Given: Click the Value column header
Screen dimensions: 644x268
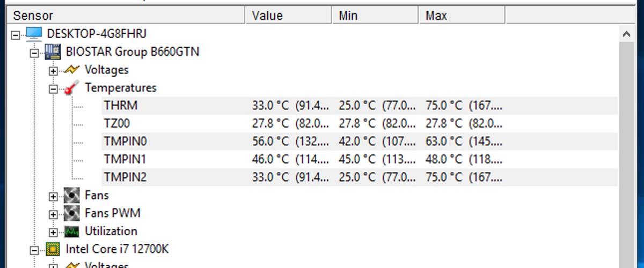Looking at the screenshot, I should click(289, 16).
